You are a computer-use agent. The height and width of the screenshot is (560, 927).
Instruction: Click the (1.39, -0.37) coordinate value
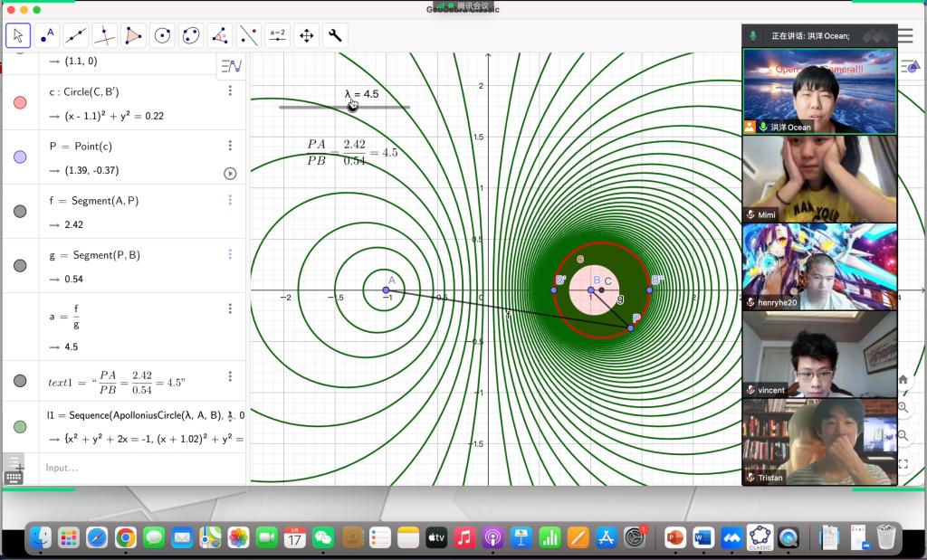(x=91, y=170)
